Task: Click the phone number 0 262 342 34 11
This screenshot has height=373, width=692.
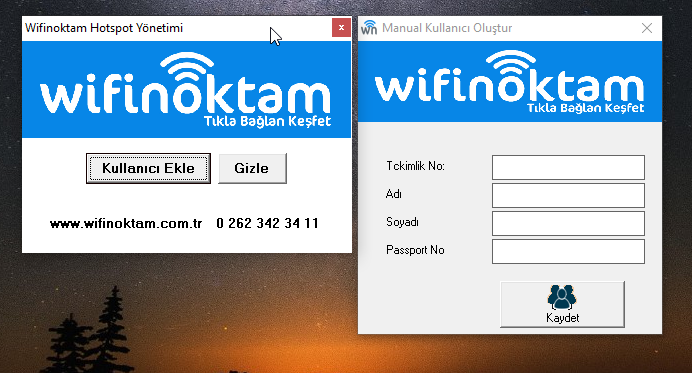Action: point(267,223)
